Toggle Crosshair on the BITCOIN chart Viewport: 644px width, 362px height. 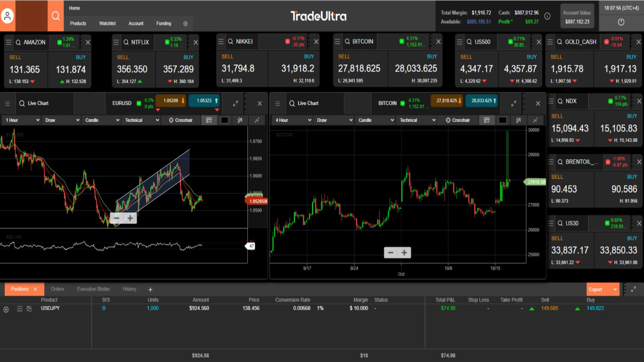click(x=458, y=120)
